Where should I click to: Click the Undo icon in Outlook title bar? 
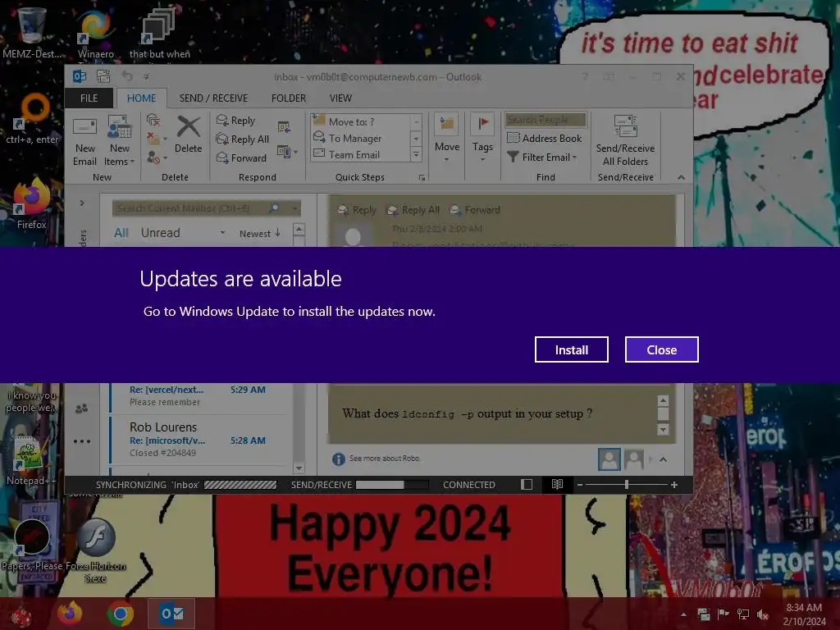click(x=127, y=76)
